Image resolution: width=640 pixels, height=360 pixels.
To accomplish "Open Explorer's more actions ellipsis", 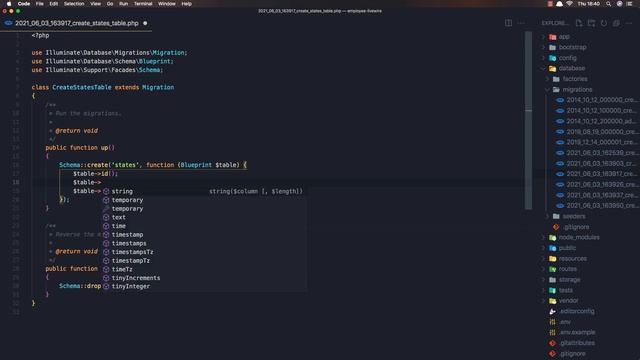I will tap(629, 23).
